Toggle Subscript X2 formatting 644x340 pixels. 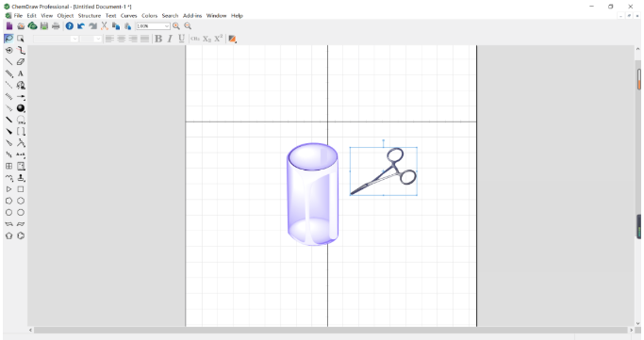coord(206,39)
